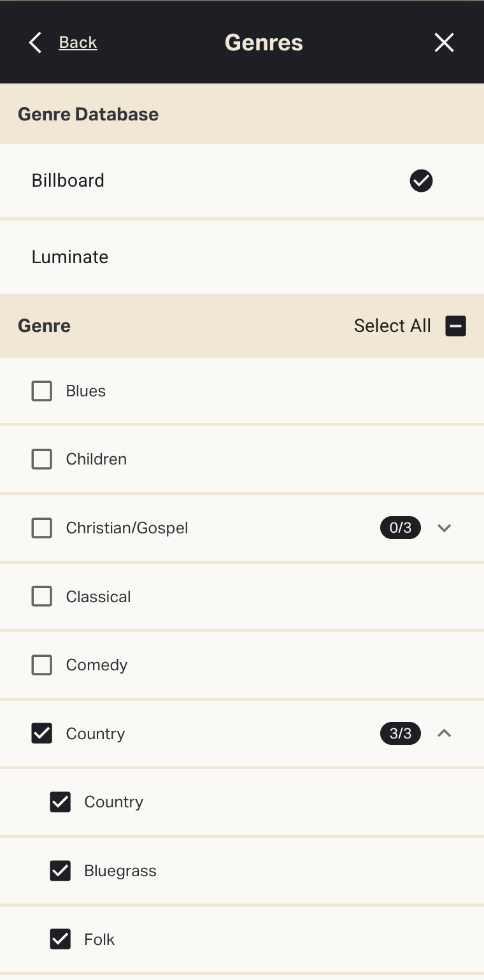Close the Genres panel with X

pyautogui.click(x=444, y=43)
